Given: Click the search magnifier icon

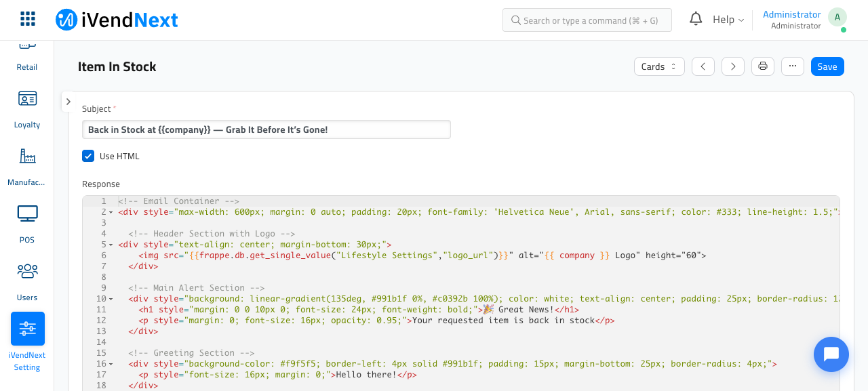Looking at the screenshot, I should 516,20.
